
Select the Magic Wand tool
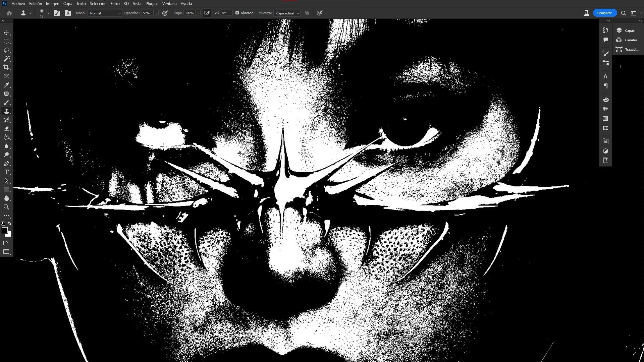[6, 59]
